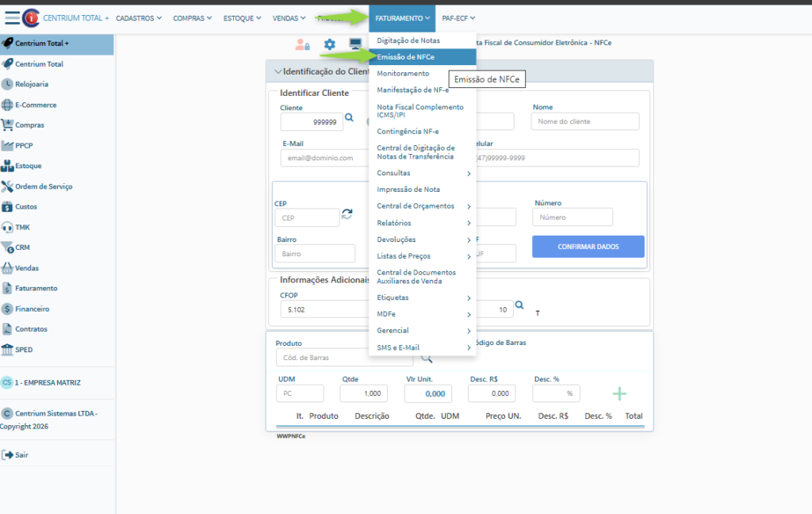Expand Gerencial submenu
812x514 pixels.
pos(423,331)
